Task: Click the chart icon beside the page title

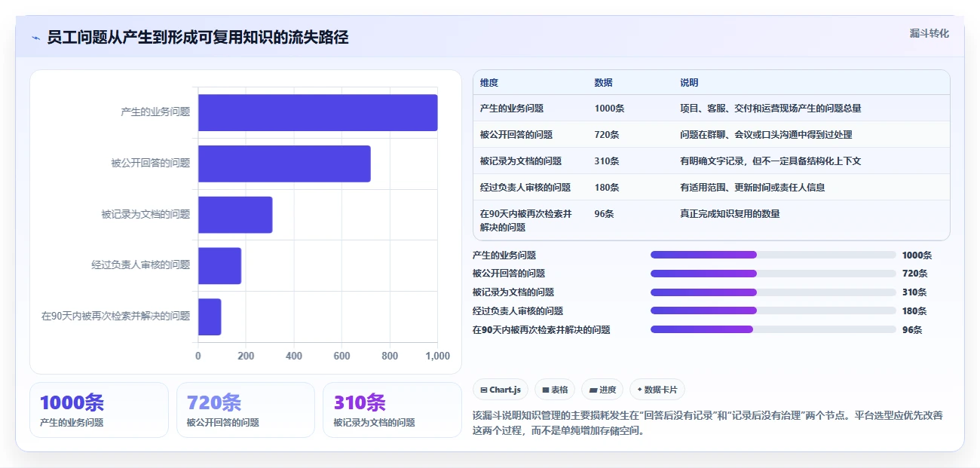Action: click(x=35, y=38)
